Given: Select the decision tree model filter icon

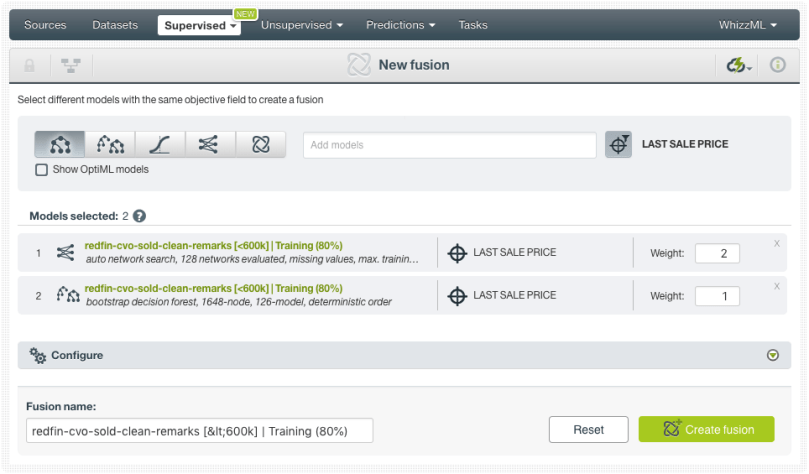Looking at the screenshot, I should (59, 145).
